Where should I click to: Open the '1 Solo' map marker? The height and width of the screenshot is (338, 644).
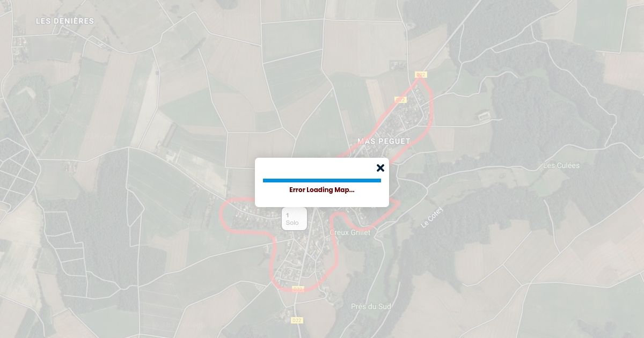pyautogui.click(x=294, y=219)
